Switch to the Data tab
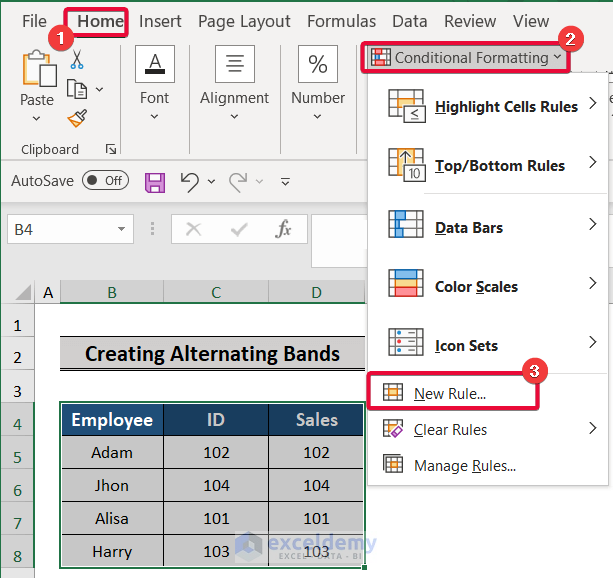Image resolution: width=613 pixels, height=578 pixels. click(410, 21)
